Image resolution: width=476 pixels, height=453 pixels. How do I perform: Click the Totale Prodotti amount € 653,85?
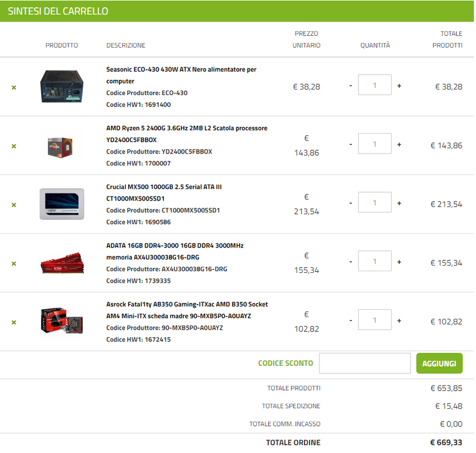pos(446,388)
